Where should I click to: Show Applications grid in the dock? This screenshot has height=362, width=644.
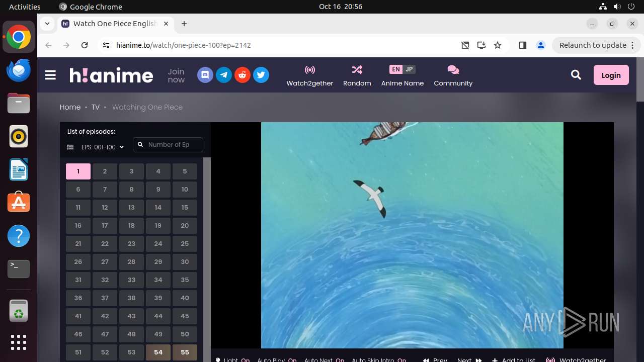click(19, 342)
